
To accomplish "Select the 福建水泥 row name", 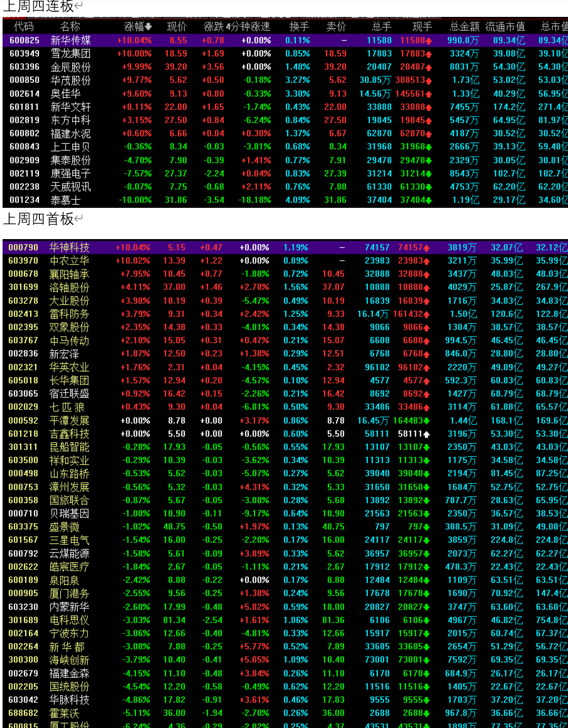I will (71, 134).
